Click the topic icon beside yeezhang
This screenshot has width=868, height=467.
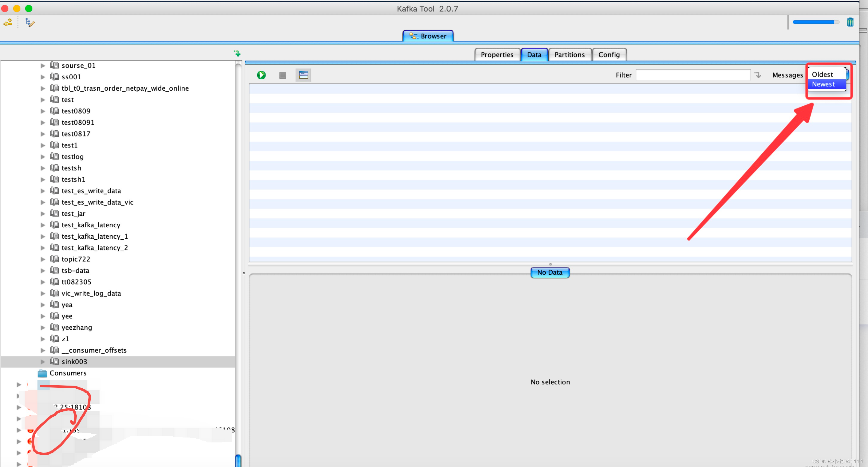click(x=54, y=327)
